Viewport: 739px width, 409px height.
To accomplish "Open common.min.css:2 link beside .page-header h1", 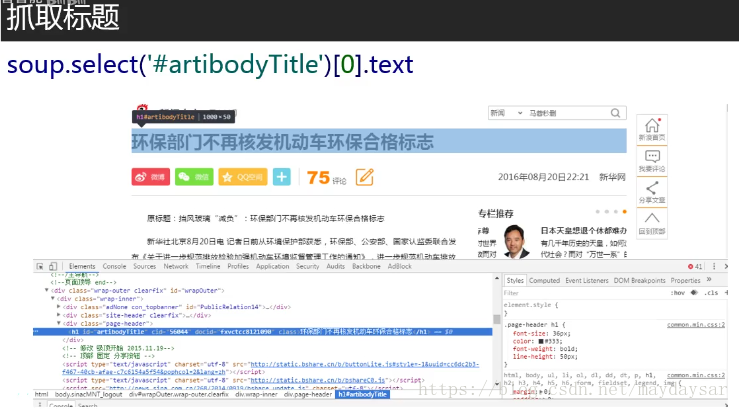I will click(x=696, y=325).
